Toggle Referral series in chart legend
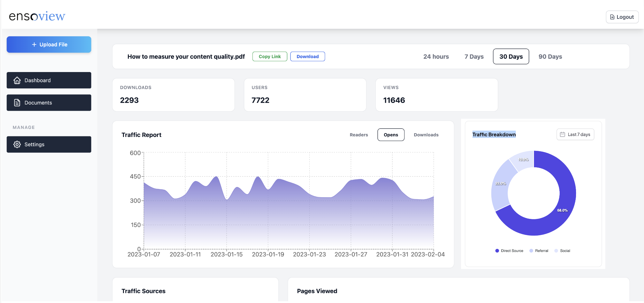The width and height of the screenshot is (644, 303). click(539, 251)
